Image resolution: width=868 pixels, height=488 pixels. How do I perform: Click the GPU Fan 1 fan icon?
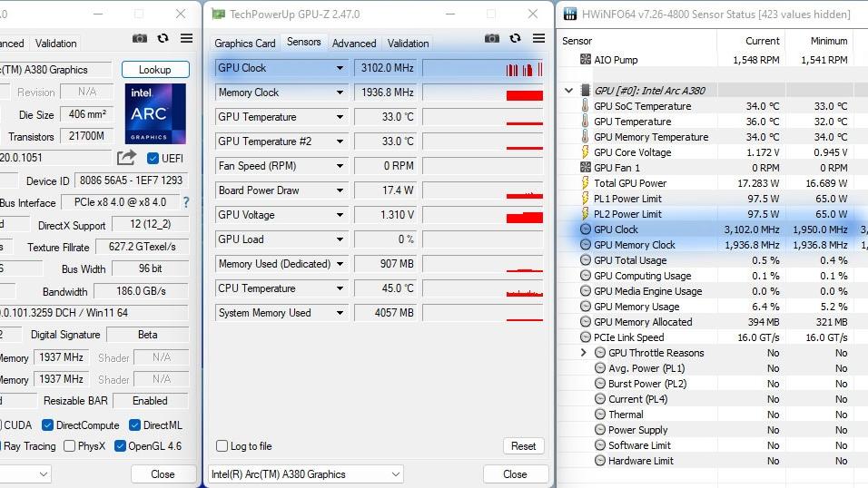pyautogui.click(x=585, y=167)
